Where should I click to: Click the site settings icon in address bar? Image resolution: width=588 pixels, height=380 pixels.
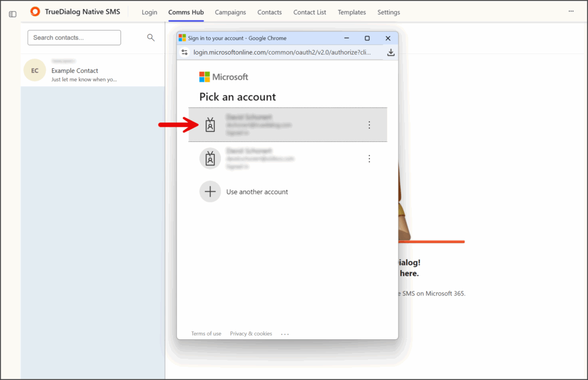tap(184, 52)
